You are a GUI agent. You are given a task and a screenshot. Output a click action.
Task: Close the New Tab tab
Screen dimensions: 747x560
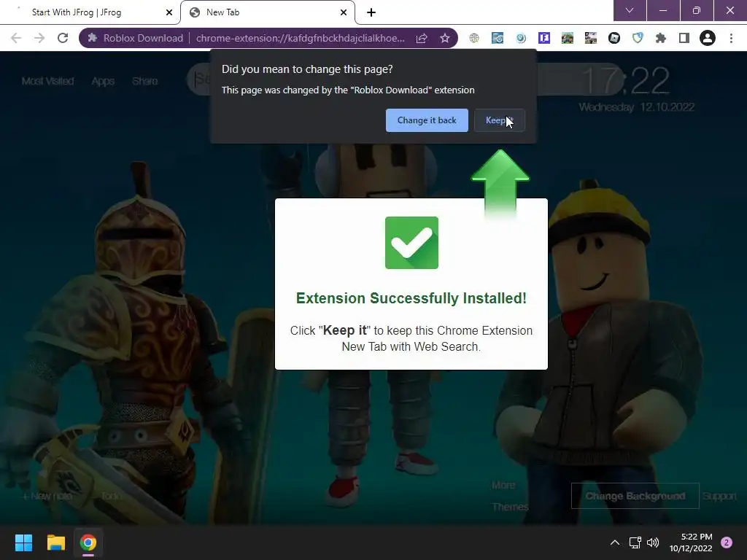coord(344,12)
